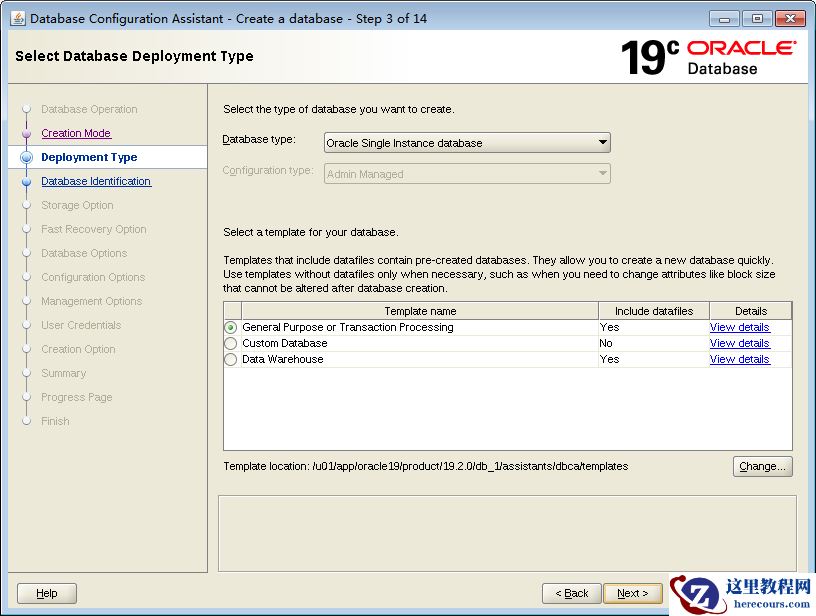This screenshot has height=616, width=816.
Task: Expand the Configuration type combo box
Action: pos(467,174)
